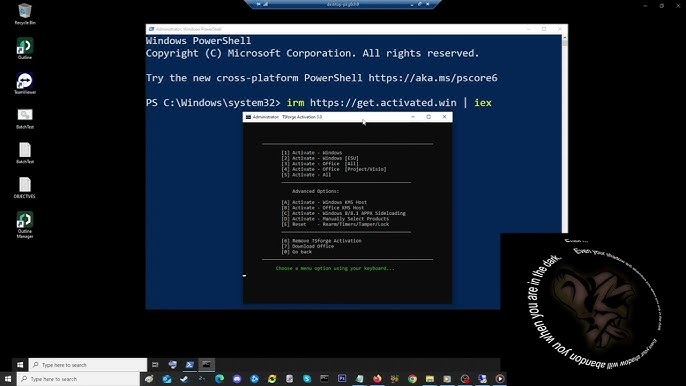Switch to PowerShell on the remote taskbar
This screenshot has width=686, height=386.
coord(189,365)
